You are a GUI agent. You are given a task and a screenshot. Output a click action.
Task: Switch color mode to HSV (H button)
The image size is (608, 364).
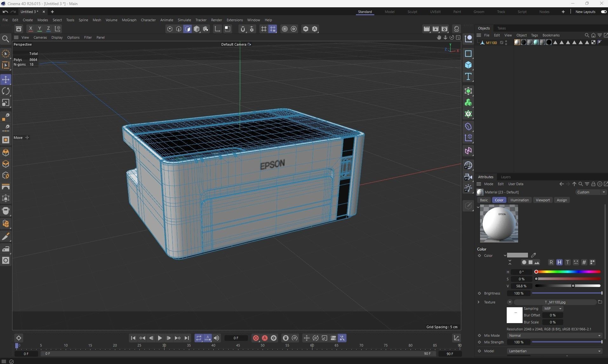(x=559, y=262)
